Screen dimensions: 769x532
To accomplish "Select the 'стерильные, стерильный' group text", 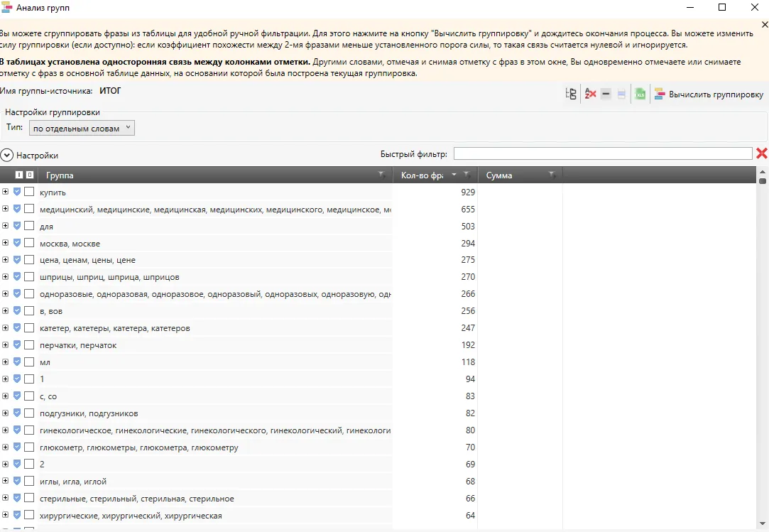I will 137,499.
